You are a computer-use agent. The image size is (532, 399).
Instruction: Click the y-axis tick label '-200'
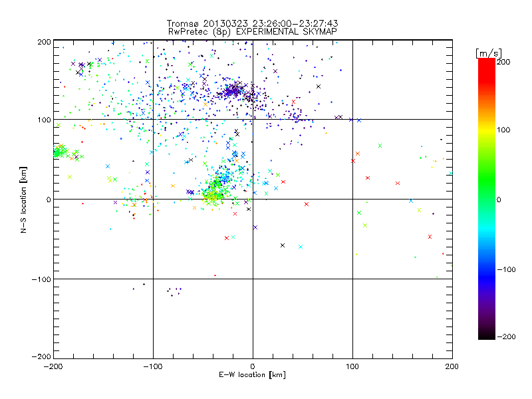pyautogui.click(x=41, y=356)
